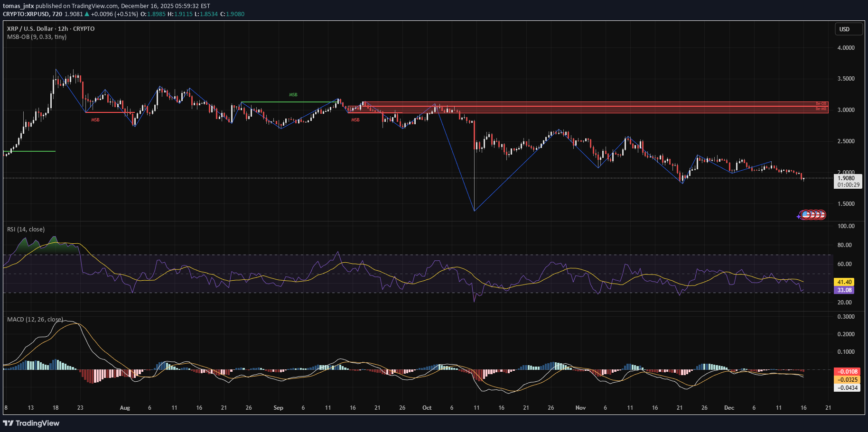Click the green up-arrow price change indicator

click(87, 14)
